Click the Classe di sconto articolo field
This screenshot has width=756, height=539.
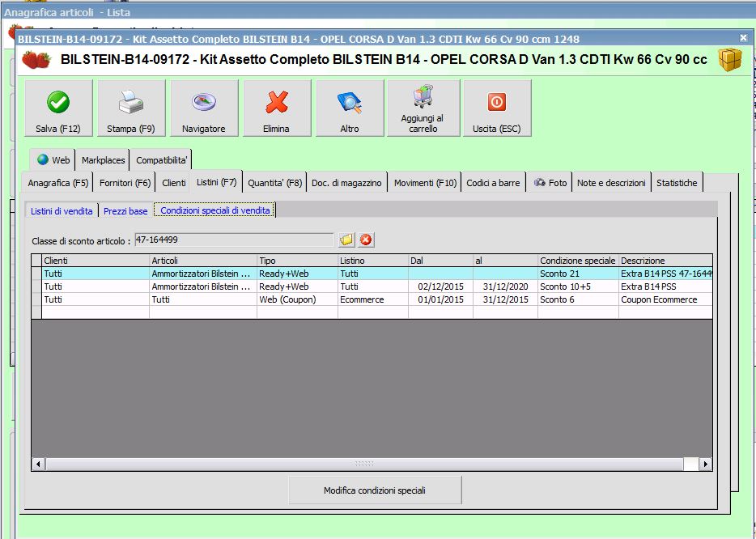click(234, 240)
